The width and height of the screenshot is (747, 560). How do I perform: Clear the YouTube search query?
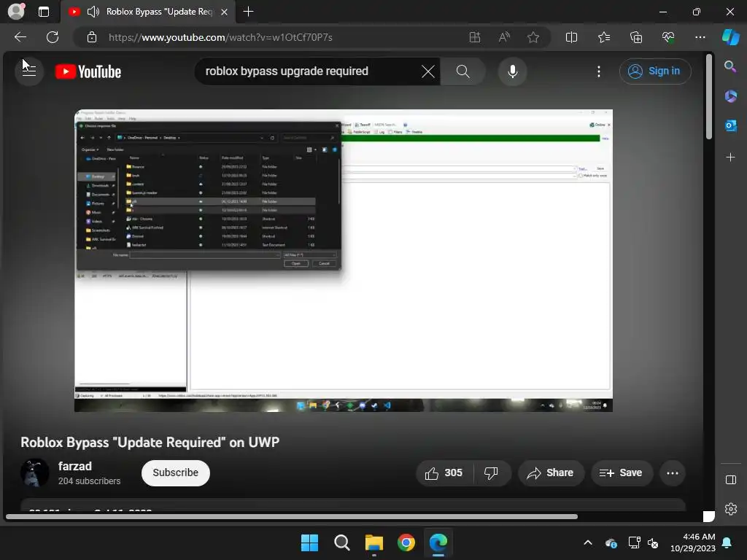pyautogui.click(x=427, y=71)
